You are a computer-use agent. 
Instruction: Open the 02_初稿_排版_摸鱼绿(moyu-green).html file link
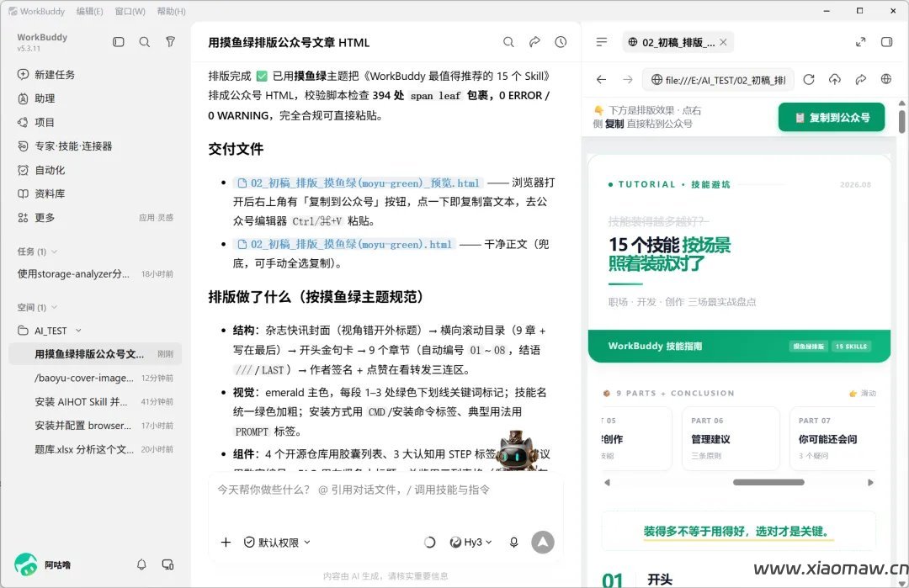[x=344, y=245]
